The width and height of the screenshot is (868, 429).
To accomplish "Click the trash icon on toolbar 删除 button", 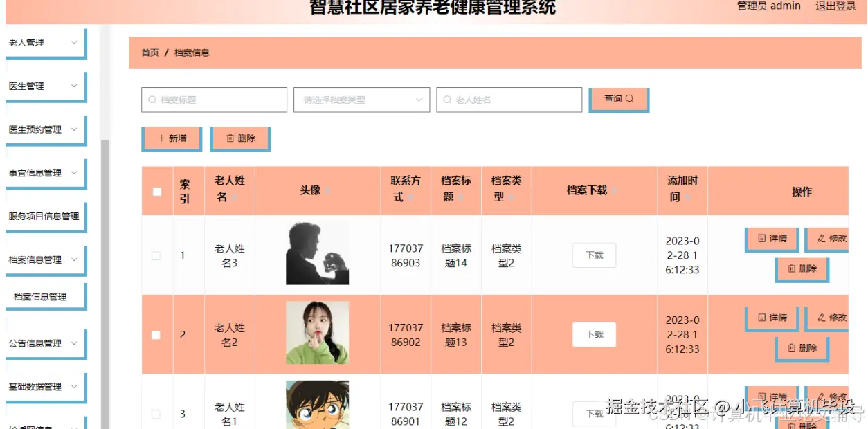I will point(231,138).
